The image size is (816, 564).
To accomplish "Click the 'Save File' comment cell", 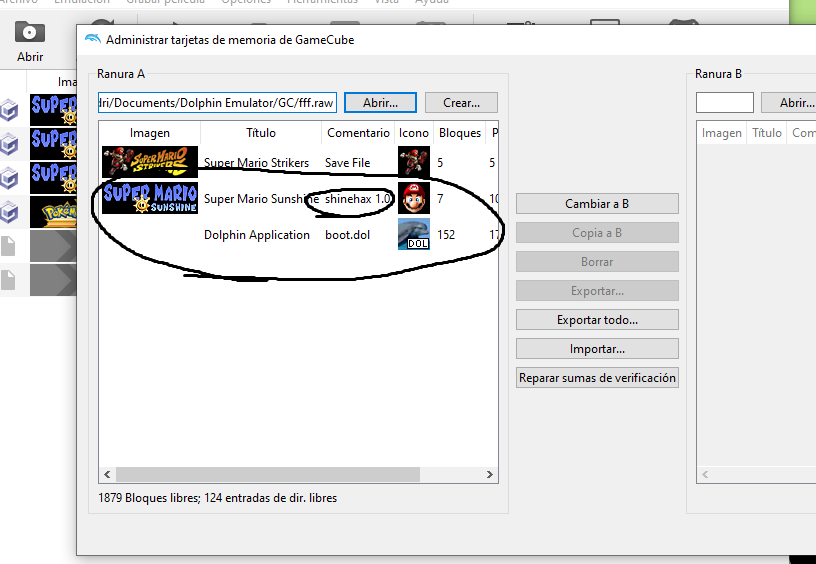I will point(347,162).
